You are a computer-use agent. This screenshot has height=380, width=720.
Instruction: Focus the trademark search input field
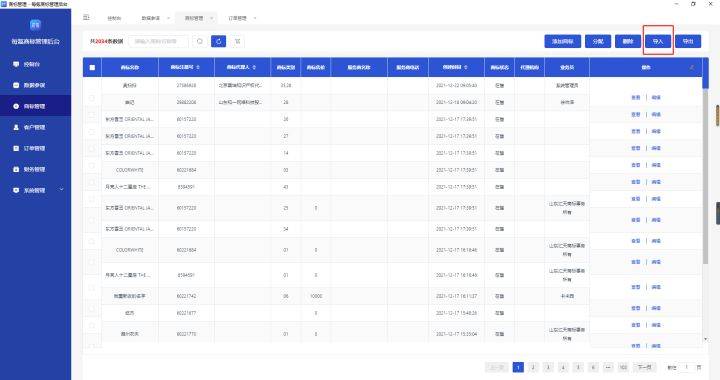(158, 41)
